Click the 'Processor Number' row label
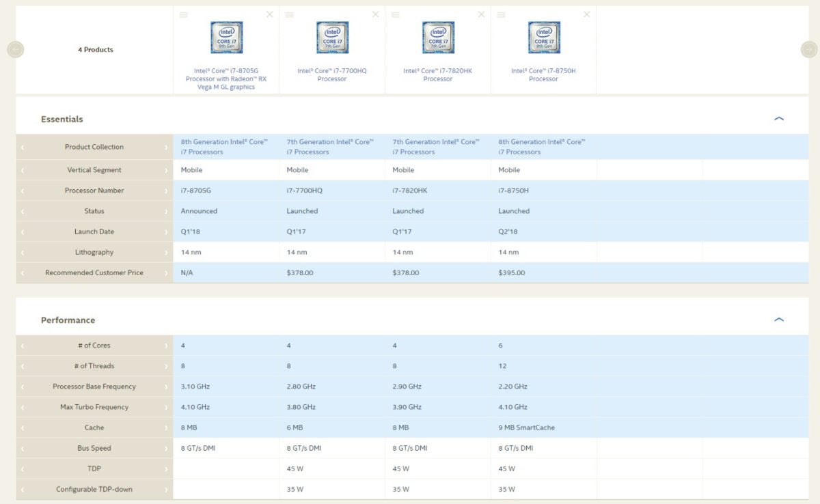The height and width of the screenshot is (504, 820). pyautogui.click(x=94, y=191)
